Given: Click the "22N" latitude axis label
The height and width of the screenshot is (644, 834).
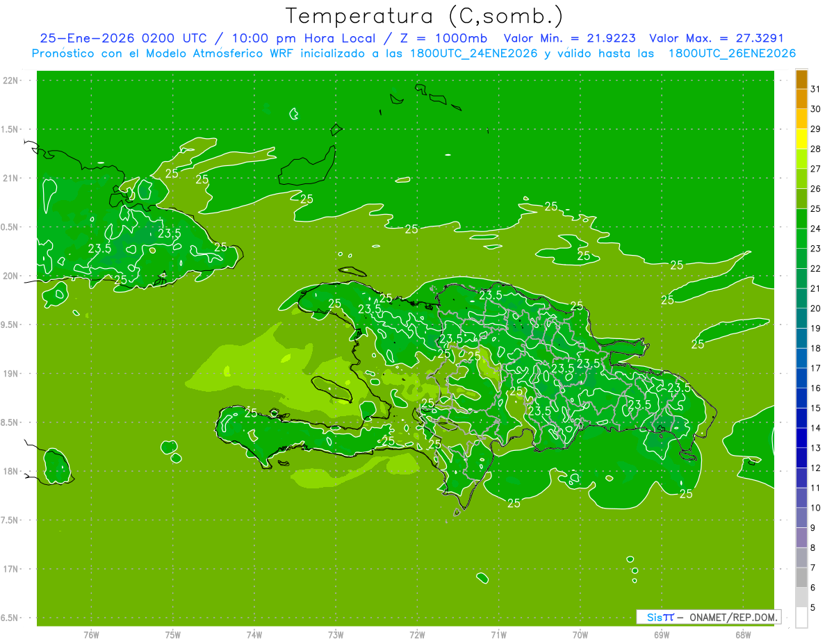Looking at the screenshot, I should pos(10,81).
